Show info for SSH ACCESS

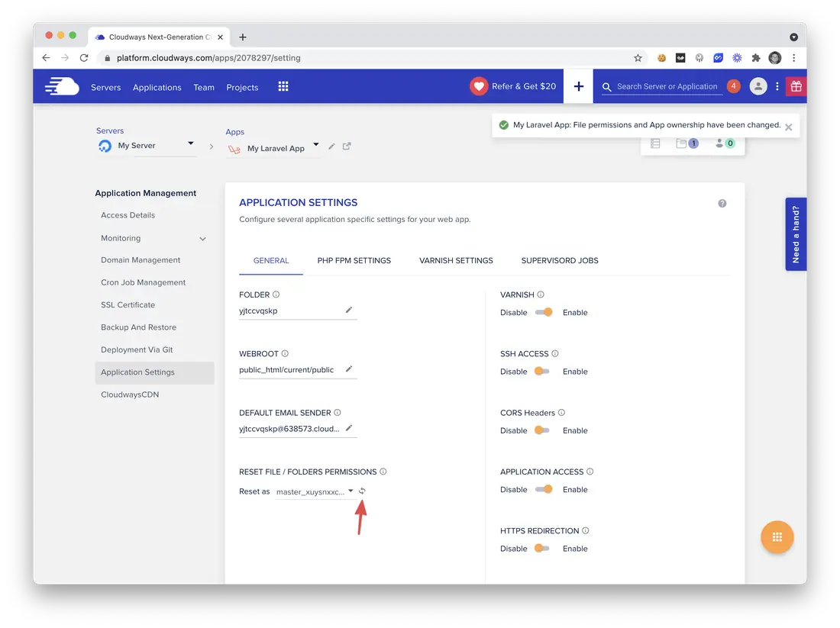point(555,353)
